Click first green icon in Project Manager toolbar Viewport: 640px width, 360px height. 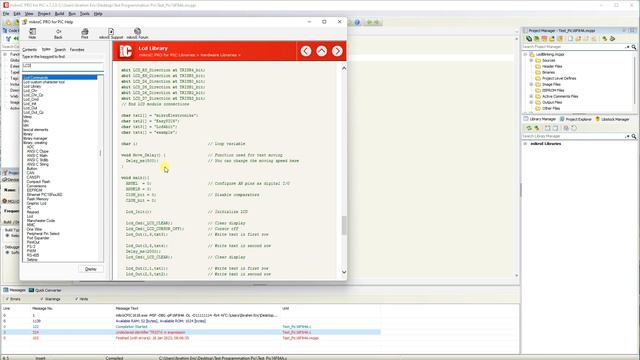point(529,39)
